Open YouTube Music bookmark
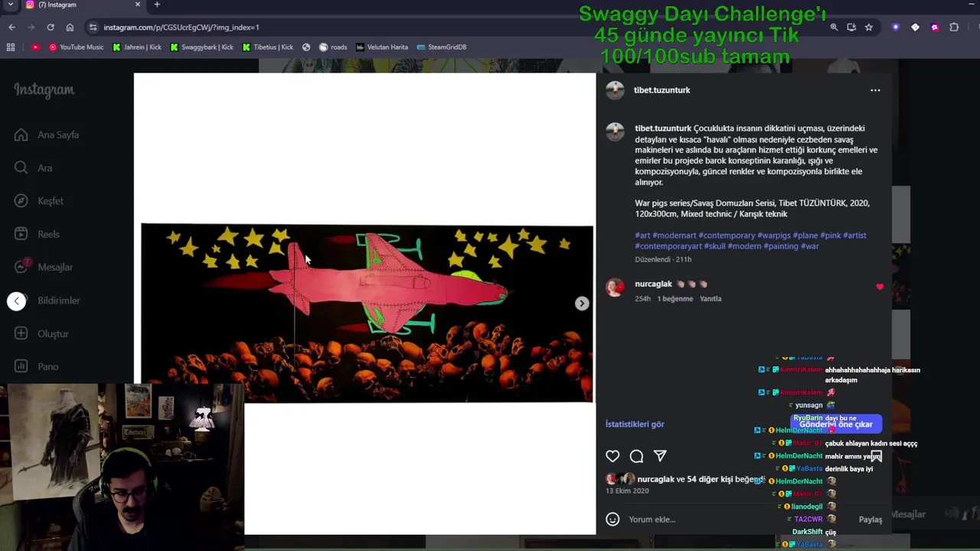This screenshot has height=551, width=980. (x=76, y=47)
